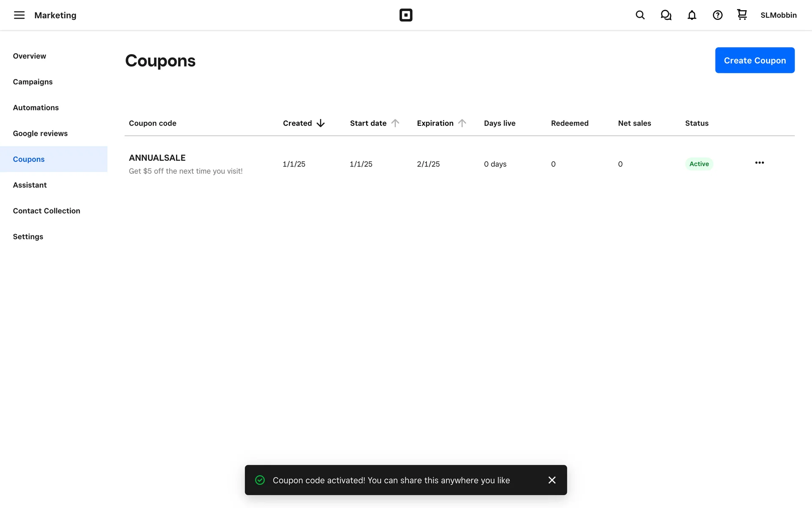Open Automations section
Image resolution: width=812 pixels, height=508 pixels.
36,108
